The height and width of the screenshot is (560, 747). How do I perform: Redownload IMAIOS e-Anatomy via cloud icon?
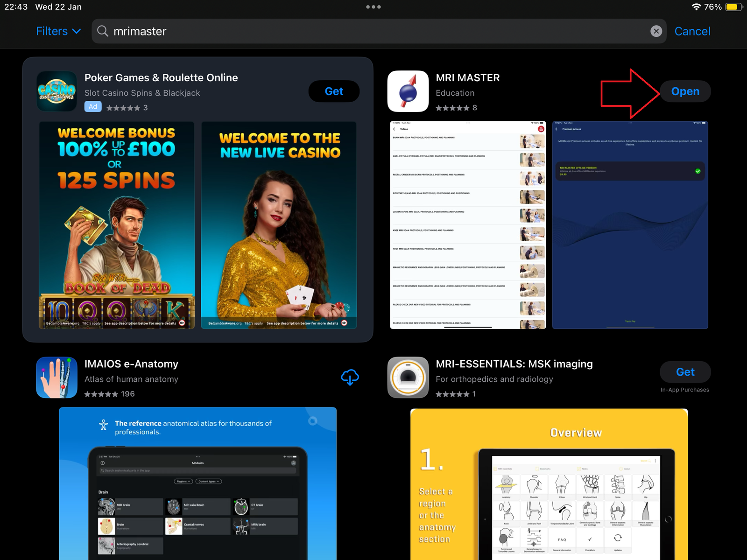point(350,377)
